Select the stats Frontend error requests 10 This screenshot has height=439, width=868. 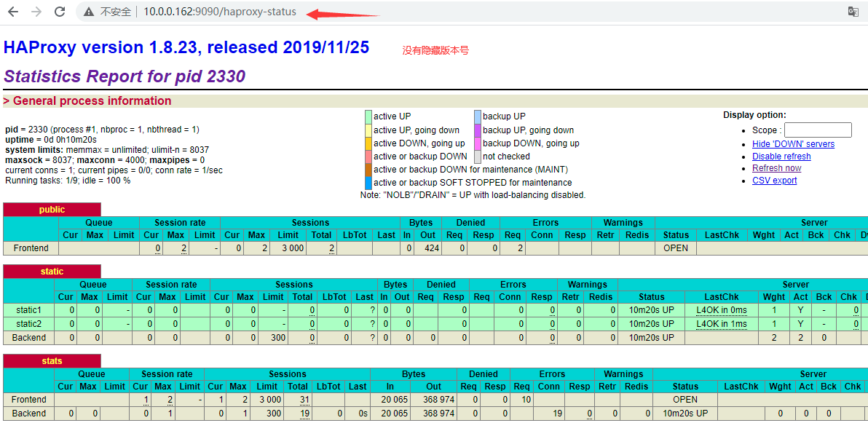click(526, 400)
